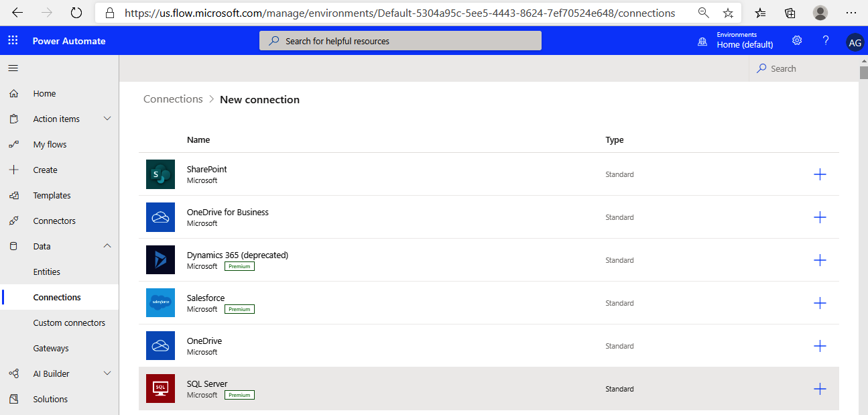This screenshot has width=868, height=415.
Task: Click the SQL Server connector logo
Action: (x=160, y=389)
